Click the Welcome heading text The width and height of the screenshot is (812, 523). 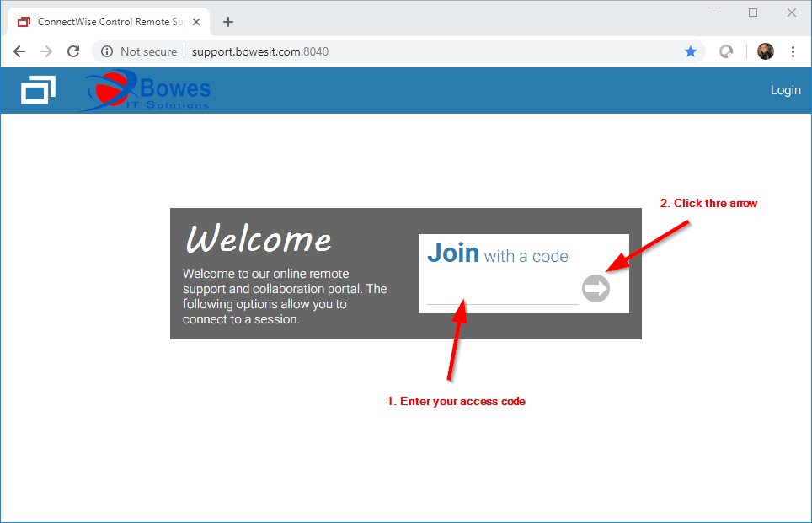tap(259, 239)
